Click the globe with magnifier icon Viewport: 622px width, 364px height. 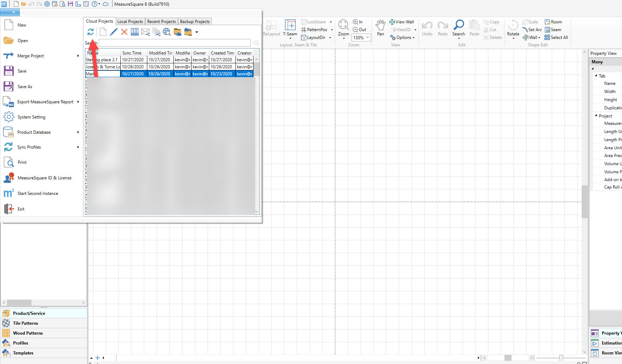point(167,32)
